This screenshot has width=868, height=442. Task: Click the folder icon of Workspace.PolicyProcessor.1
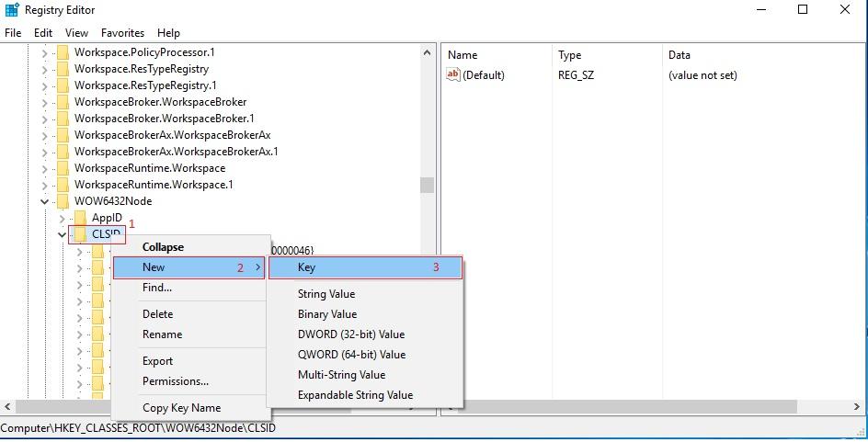(x=63, y=52)
